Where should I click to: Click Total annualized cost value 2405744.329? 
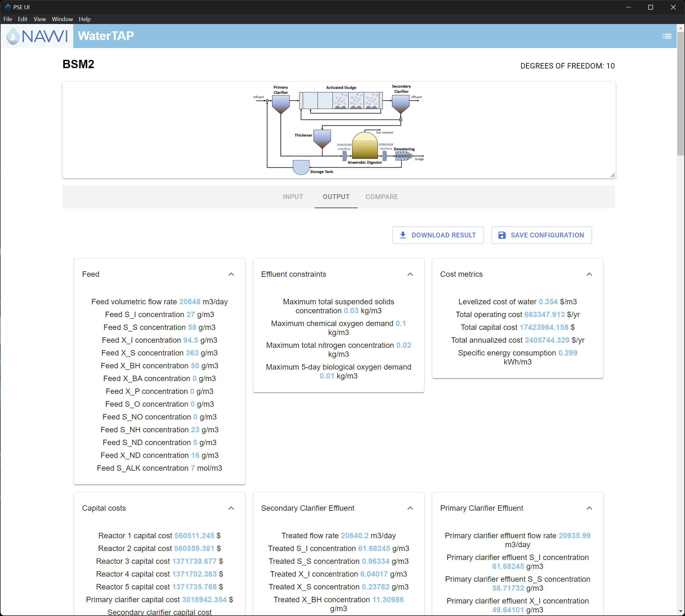(547, 340)
